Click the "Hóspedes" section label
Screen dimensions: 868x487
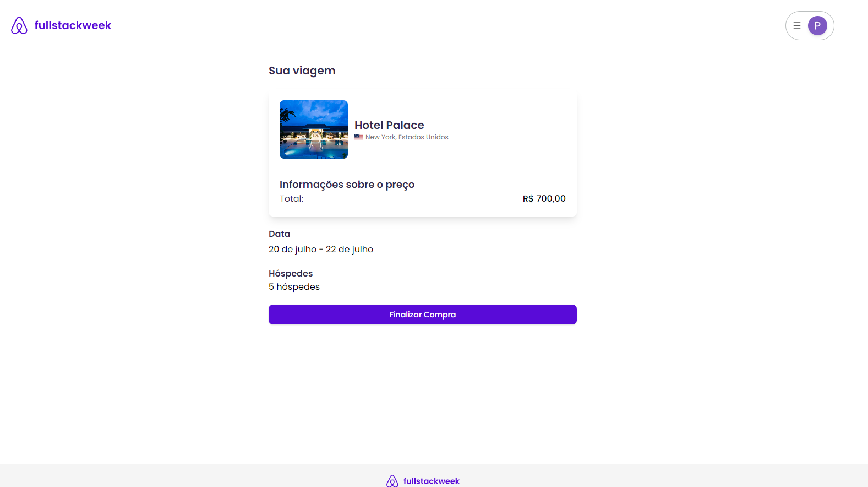(x=291, y=273)
